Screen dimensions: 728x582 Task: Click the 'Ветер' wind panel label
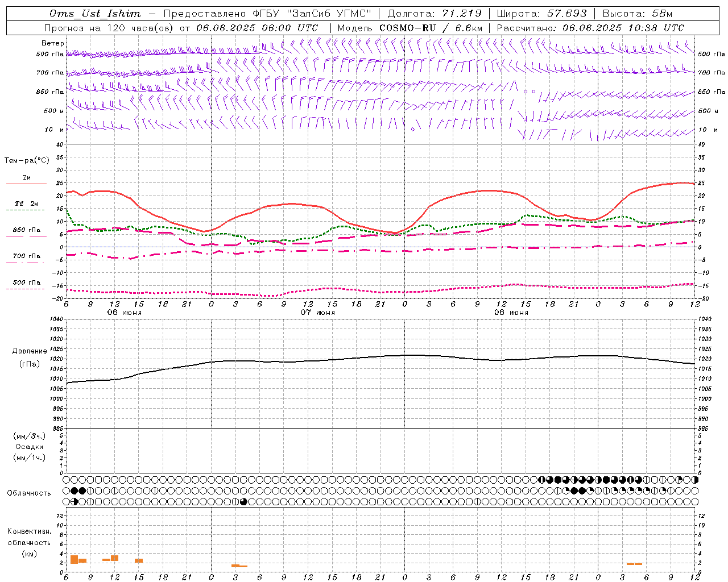coord(53,43)
